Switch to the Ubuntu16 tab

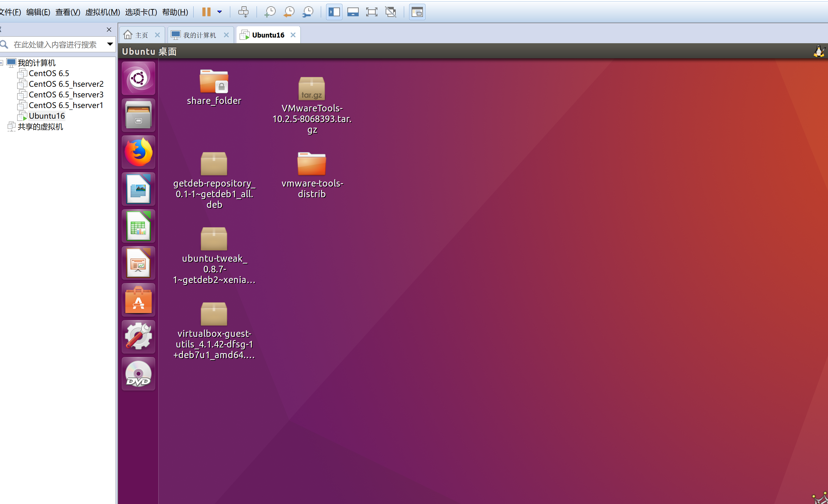pos(267,35)
